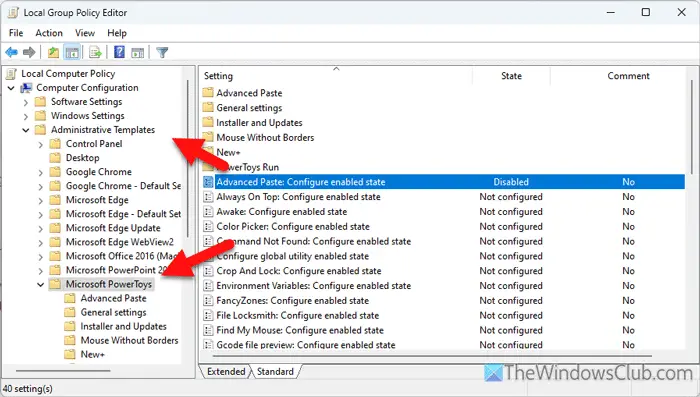The image size is (700, 397).
Task: Toggle the Show/Hide Action Pane icon
Action: (x=138, y=53)
